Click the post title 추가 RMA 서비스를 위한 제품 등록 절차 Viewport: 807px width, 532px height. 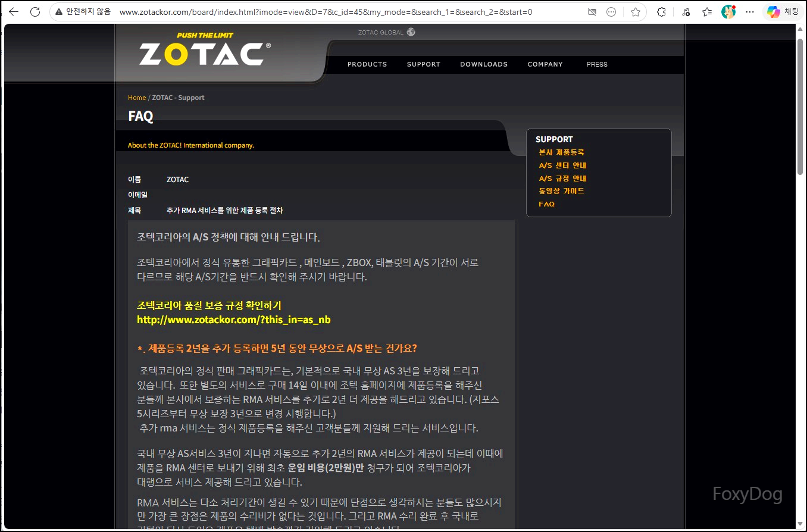[x=225, y=211]
